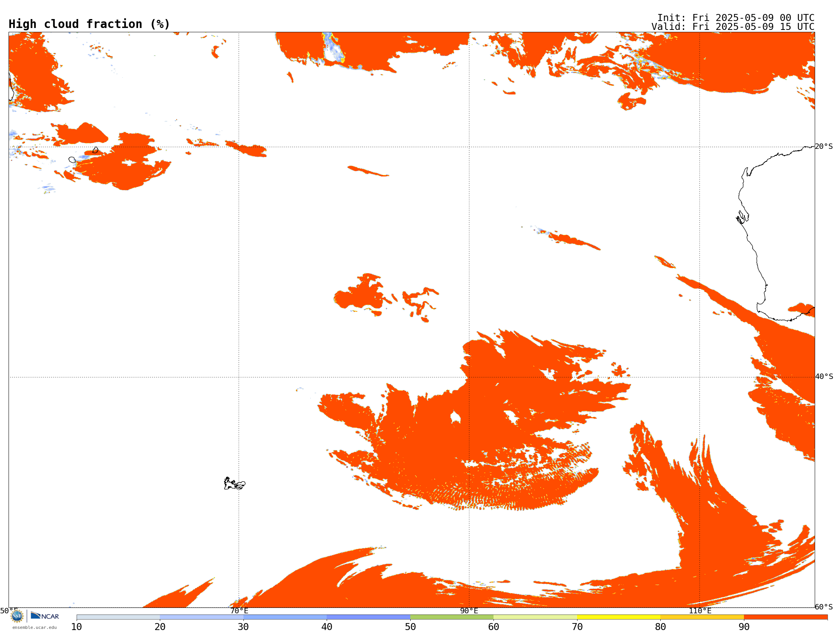This screenshot has width=840, height=632.
Task: Click the periwinkle 40-50 colorbar segment
Action: click(x=368, y=617)
